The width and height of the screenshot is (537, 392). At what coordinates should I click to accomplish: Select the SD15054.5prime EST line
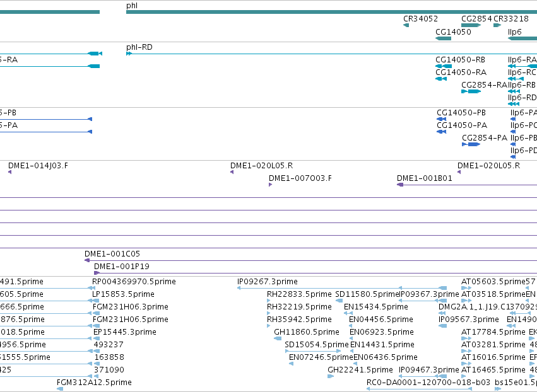[x=313, y=351]
